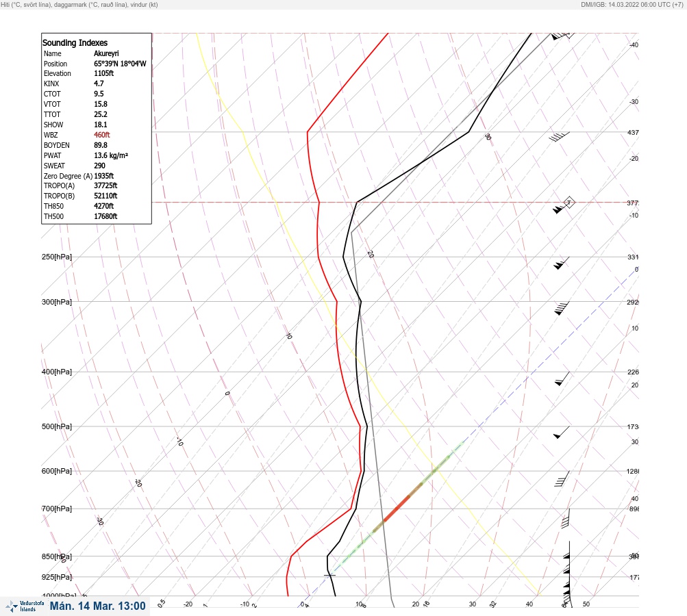Click the position value 65°39'N 18°04'W
This screenshot has width=687, height=616.
120,64
